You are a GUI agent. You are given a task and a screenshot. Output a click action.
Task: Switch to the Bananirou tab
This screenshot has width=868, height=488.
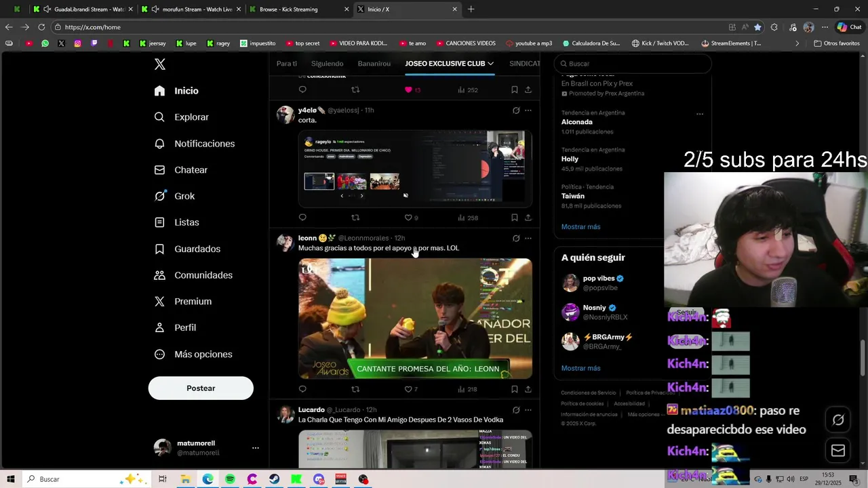374,64
